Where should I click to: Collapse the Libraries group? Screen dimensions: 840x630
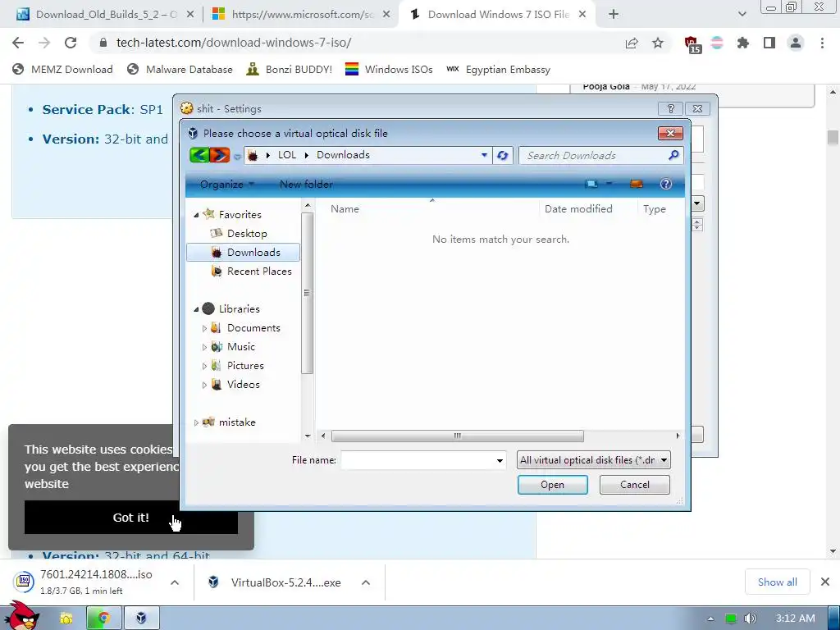tap(196, 309)
